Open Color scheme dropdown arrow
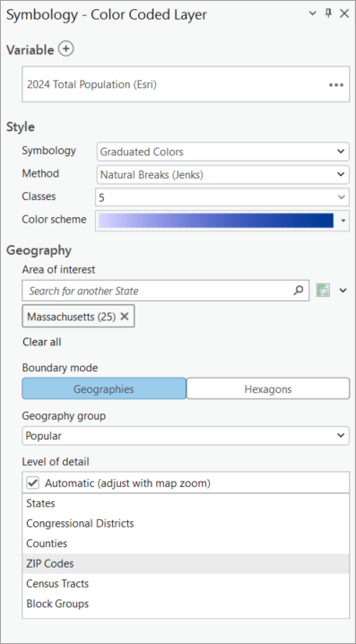The width and height of the screenshot is (356, 644). (x=343, y=221)
